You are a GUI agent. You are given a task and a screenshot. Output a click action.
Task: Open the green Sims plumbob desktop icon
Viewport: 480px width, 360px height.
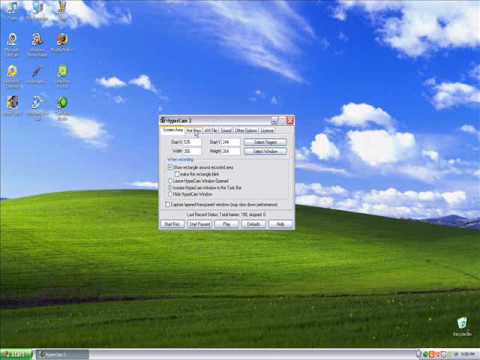pyautogui.click(x=62, y=103)
